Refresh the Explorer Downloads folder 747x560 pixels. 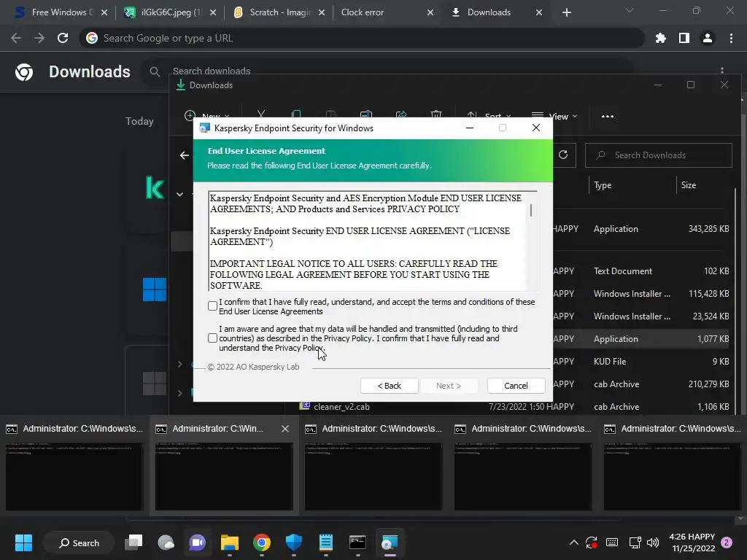click(x=563, y=155)
